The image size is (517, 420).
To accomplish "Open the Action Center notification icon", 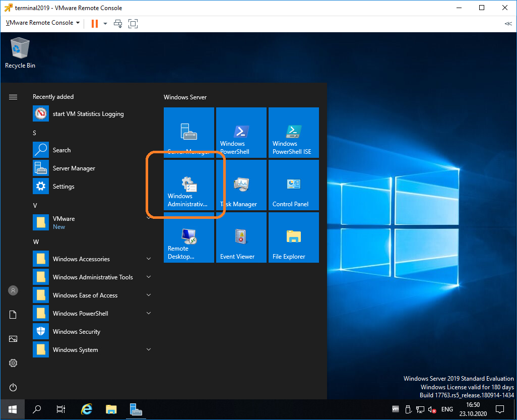I will click(500, 409).
